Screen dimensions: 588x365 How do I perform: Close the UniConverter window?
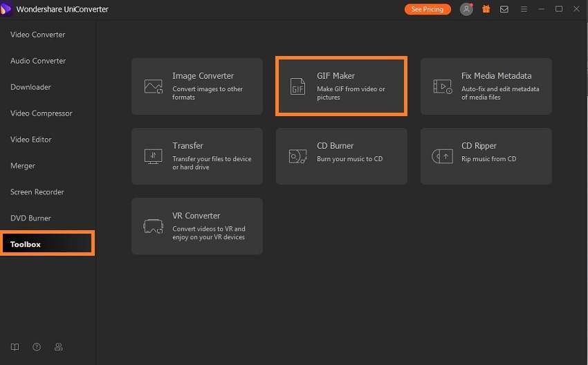[x=576, y=9]
